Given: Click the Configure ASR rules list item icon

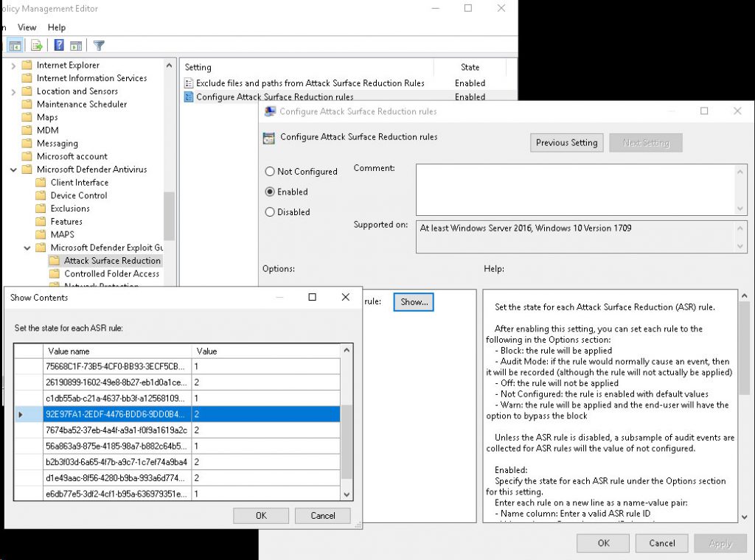Looking at the screenshot, I should (x=189, y=97).
